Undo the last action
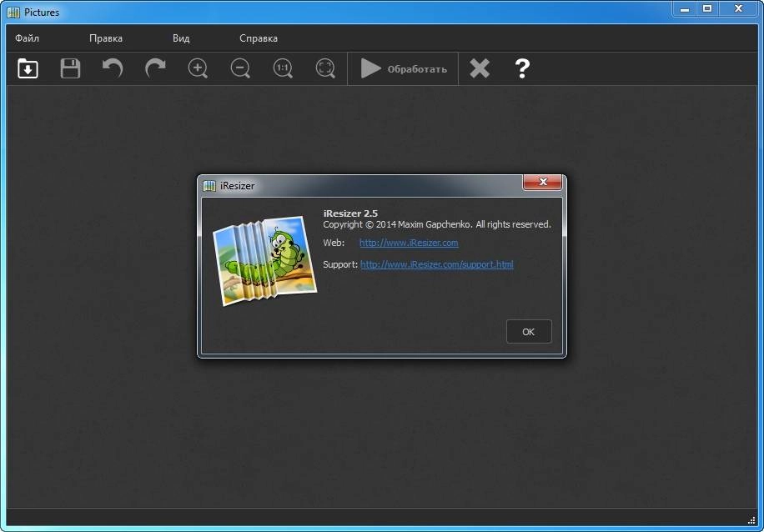 click(x=113, y=68)
